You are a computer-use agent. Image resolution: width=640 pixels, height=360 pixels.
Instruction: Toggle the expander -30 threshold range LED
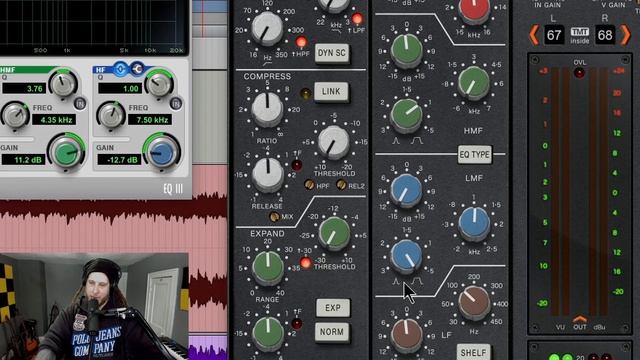(305, 262)
